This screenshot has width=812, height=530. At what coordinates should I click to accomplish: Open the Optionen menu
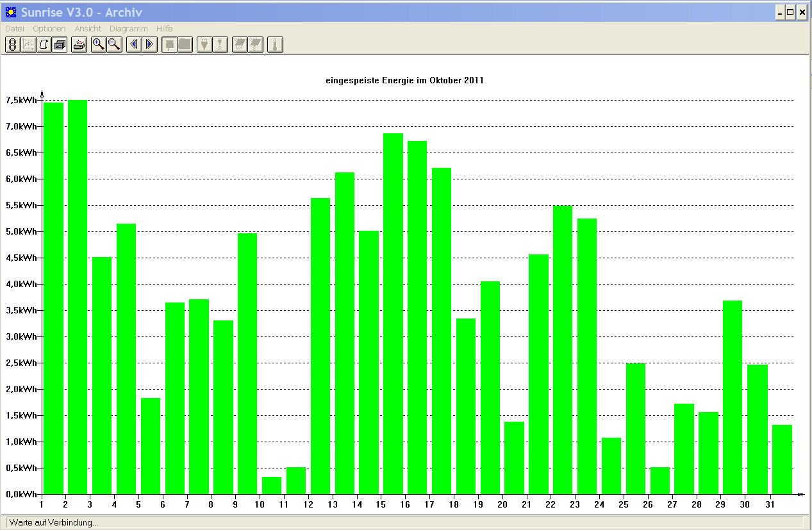49,29
